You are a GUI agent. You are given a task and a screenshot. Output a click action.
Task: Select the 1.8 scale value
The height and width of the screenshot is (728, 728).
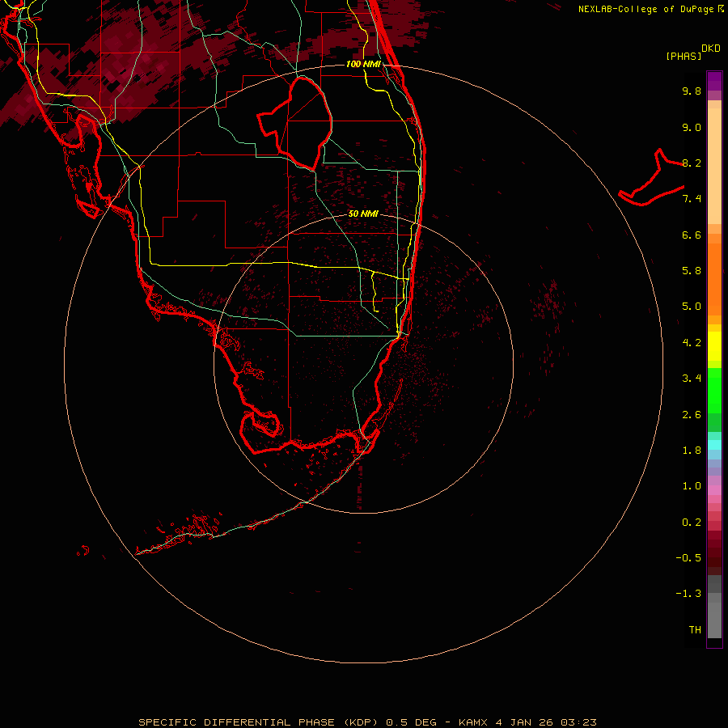pyautogui.click(x=692, y=451)
